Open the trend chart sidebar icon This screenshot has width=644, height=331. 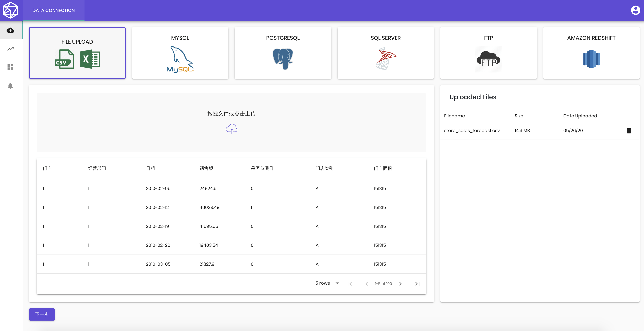(10, 48)
